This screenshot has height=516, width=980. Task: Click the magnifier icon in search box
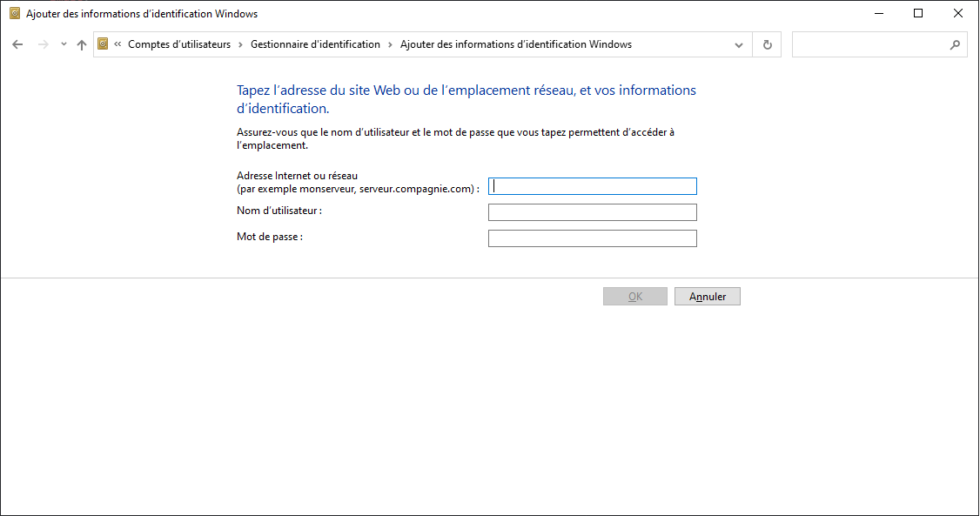coord(955,44)
